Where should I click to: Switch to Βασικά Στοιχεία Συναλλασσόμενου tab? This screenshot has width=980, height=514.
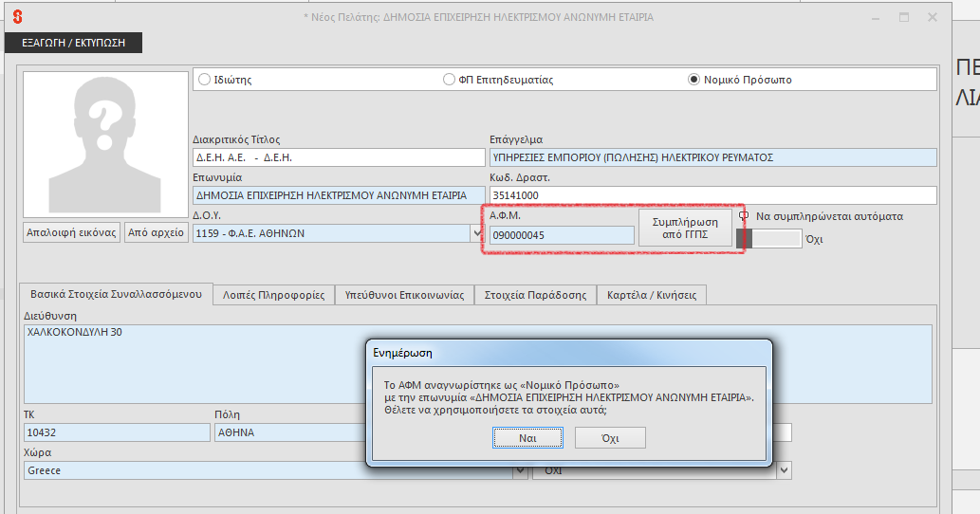[x=117, y=294]
